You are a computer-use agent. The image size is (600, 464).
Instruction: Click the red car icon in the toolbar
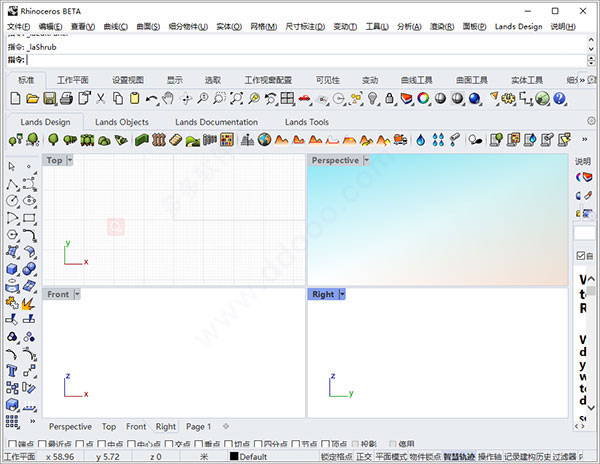[x=305, y=99]
